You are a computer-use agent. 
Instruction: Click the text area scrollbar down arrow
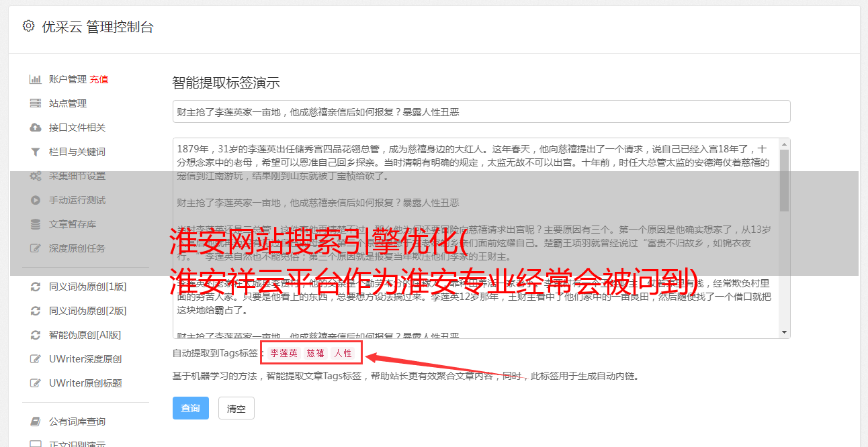point(785,332)
